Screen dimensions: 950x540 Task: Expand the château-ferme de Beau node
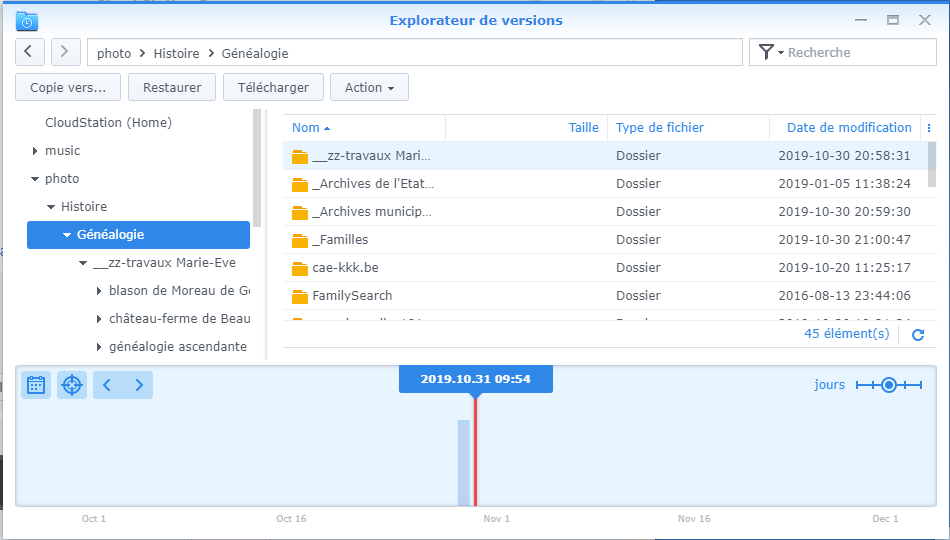[99, 319]
